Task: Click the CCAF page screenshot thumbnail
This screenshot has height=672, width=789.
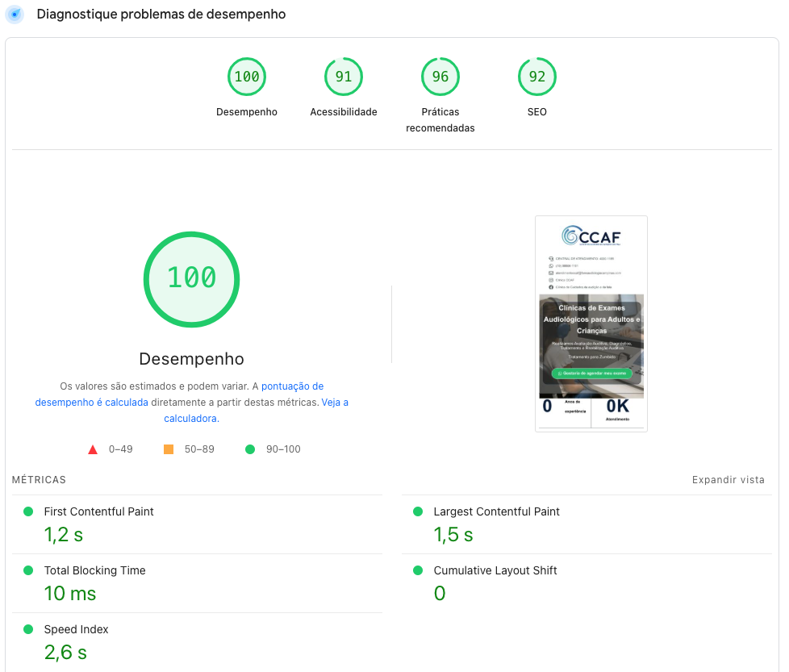Action: point(591,324)
